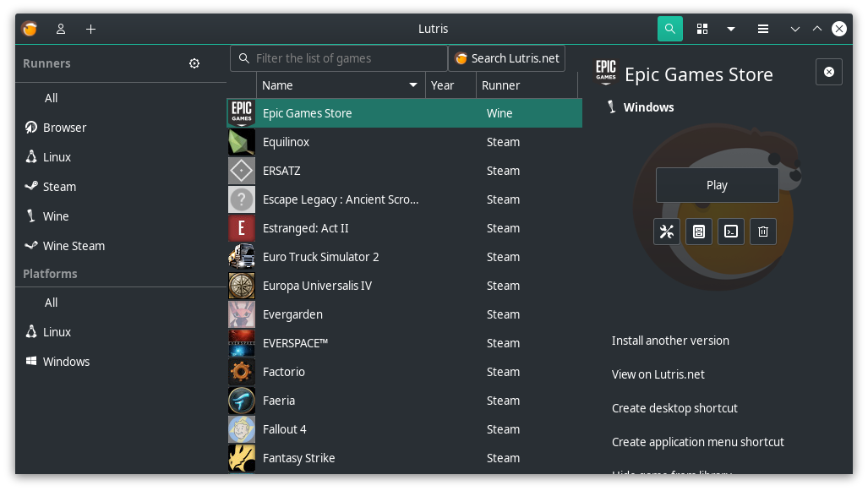The width and height of the screenshot is (868, 491).
Task: Click Factorio gear thumbnail
Action: pos(242,372)
